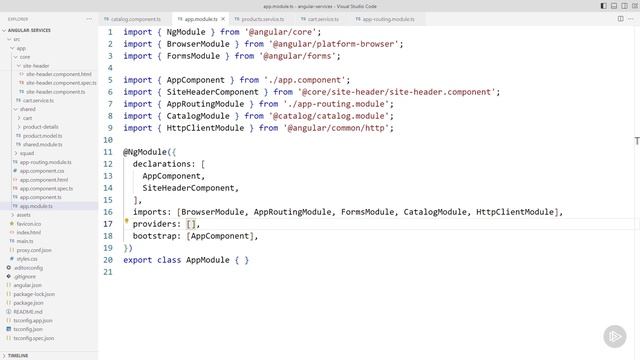Open tsconfig.app.json file
Image resolution: width=640 pixels, height=360 pixels.
coord(33,320)
